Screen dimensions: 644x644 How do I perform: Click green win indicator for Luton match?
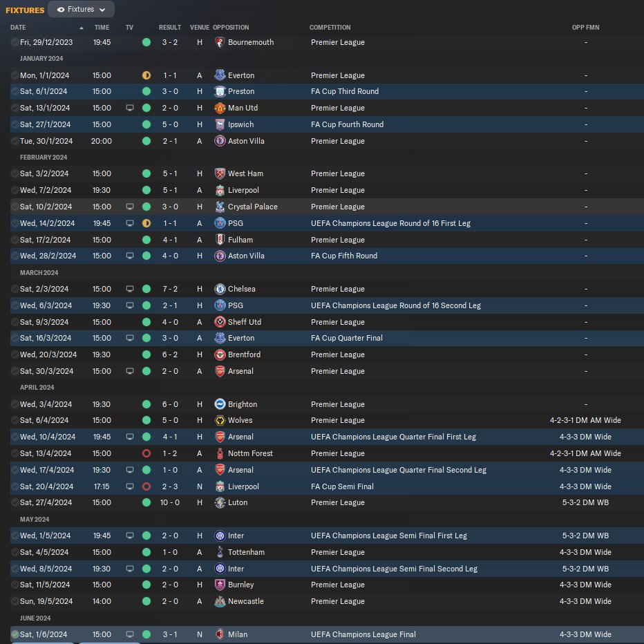146,502
